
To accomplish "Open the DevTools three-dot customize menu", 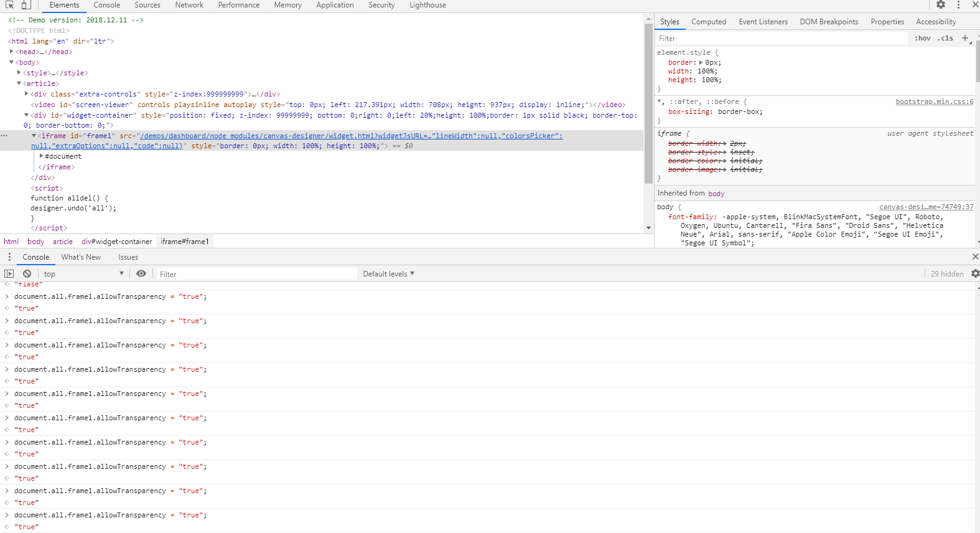I will [958, 5].
